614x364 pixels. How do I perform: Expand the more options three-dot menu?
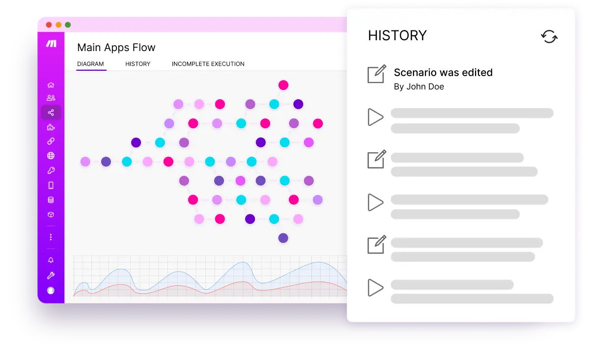51,237
